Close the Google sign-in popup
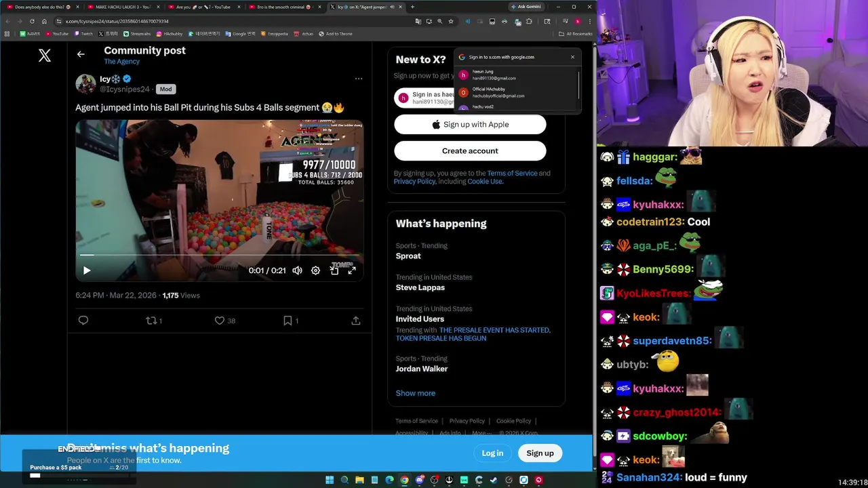The height and width of the screenshot is (488, 868). pyautogui.click(x=572, y=57)
